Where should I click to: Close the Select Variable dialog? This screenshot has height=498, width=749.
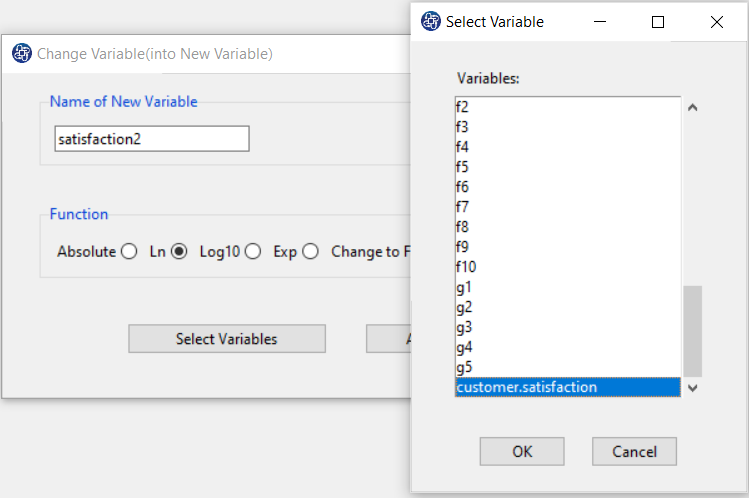717,21
